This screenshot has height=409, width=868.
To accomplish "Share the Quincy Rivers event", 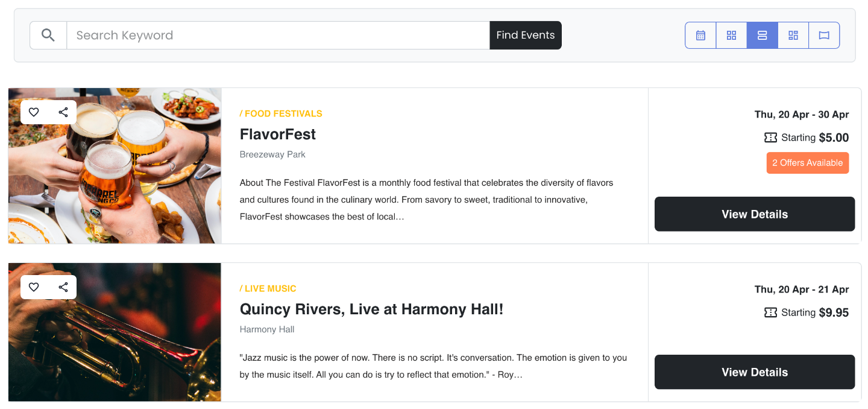I will 63,287.
